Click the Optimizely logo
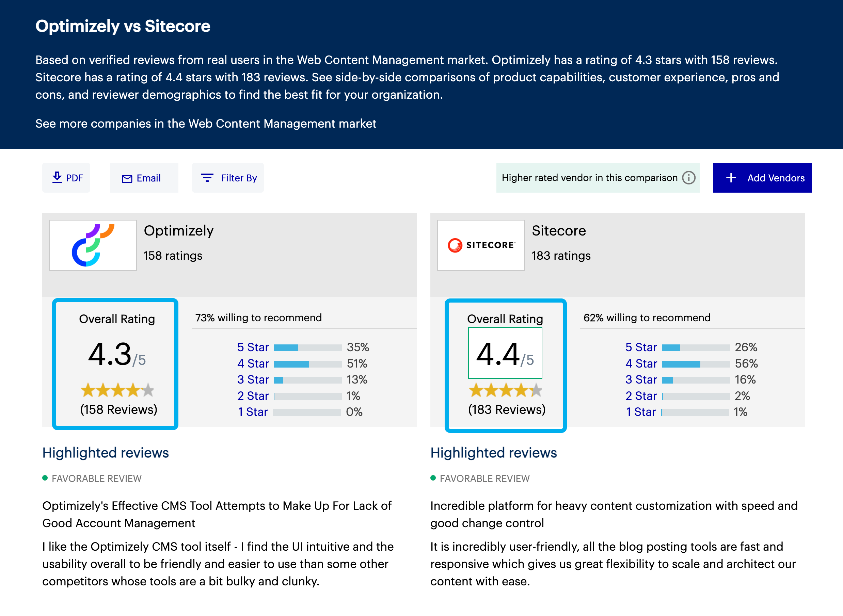 (93, 245)
